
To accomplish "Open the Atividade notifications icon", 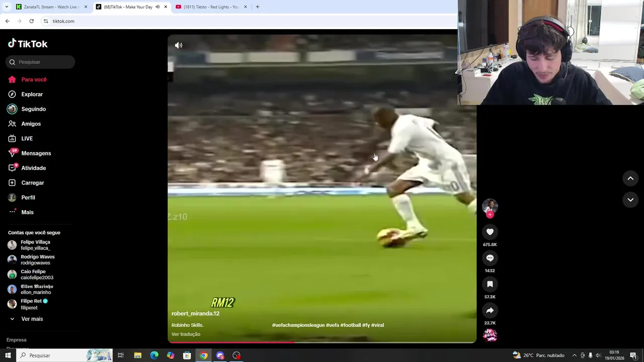I will 12,168.
